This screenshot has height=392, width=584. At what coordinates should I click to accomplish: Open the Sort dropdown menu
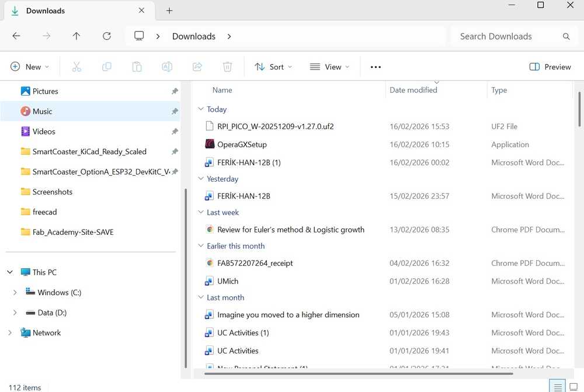273,67
